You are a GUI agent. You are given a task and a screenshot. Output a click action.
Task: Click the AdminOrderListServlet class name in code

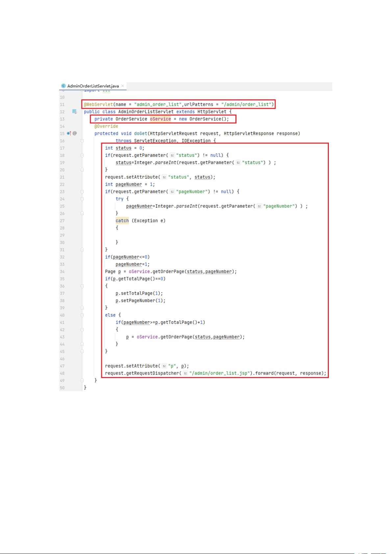[x=146, y=112]
